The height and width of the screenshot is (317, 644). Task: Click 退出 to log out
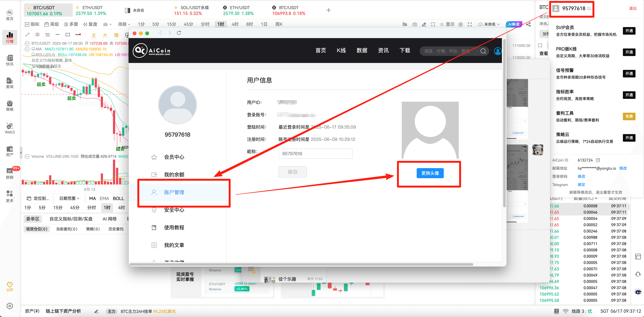click(x=632, y=8)
